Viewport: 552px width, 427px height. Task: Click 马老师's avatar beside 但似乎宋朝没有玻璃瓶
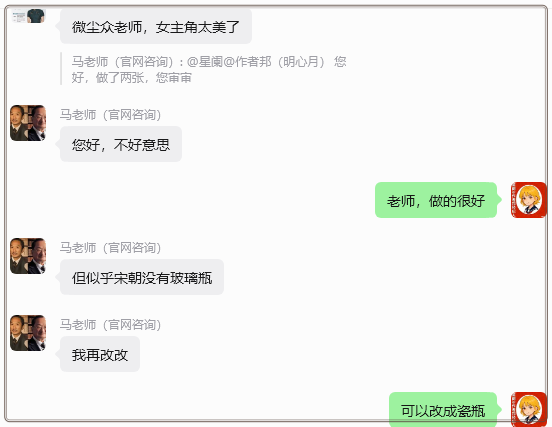pyautogui.click(x=28, y=256)
